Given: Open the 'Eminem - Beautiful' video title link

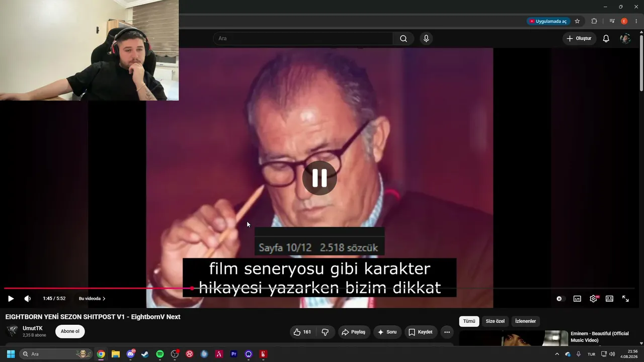Looking at the screenshot, I should tap(600, 337).
